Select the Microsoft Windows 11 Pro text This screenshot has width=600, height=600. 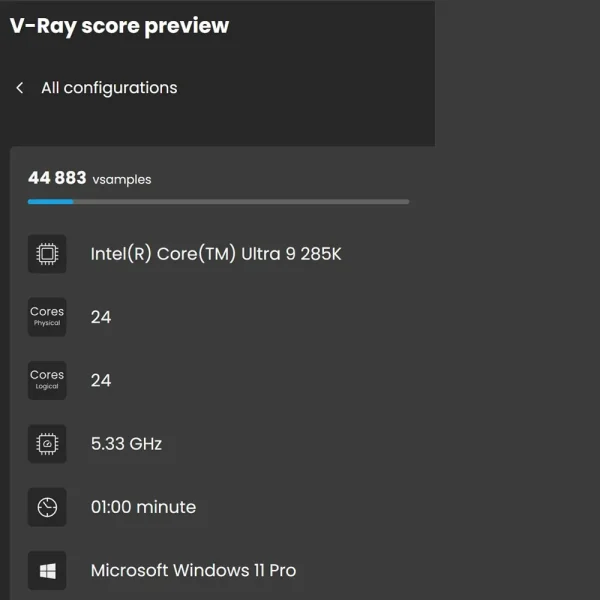pyautogui.click(x=193, y=570)
